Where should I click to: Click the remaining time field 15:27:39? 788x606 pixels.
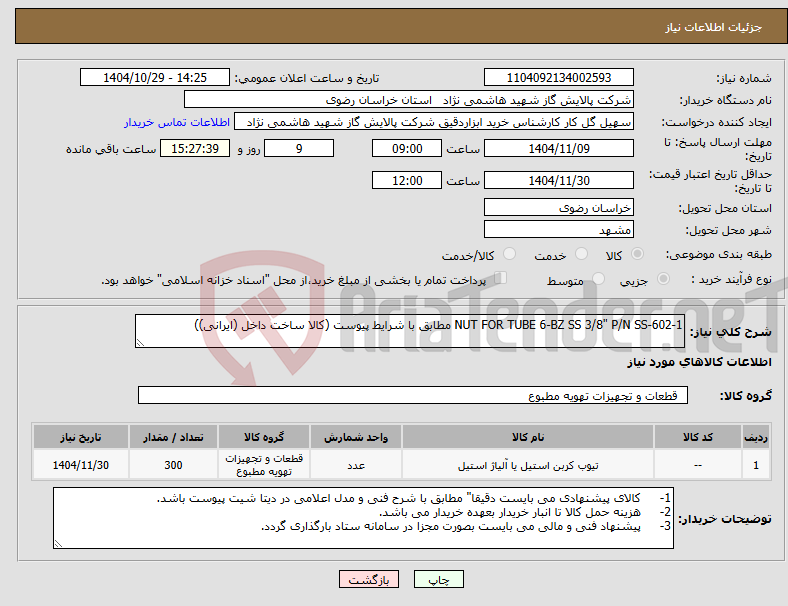(x=195, y=149)
